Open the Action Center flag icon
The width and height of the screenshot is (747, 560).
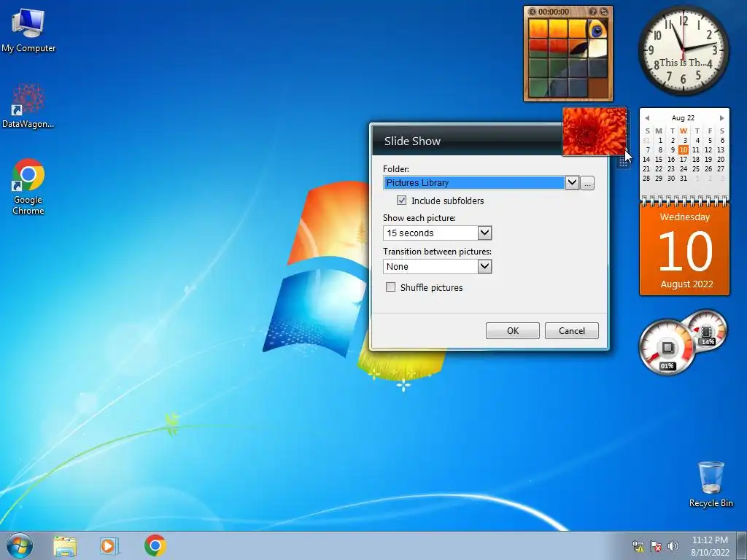[x=656, y=547]
